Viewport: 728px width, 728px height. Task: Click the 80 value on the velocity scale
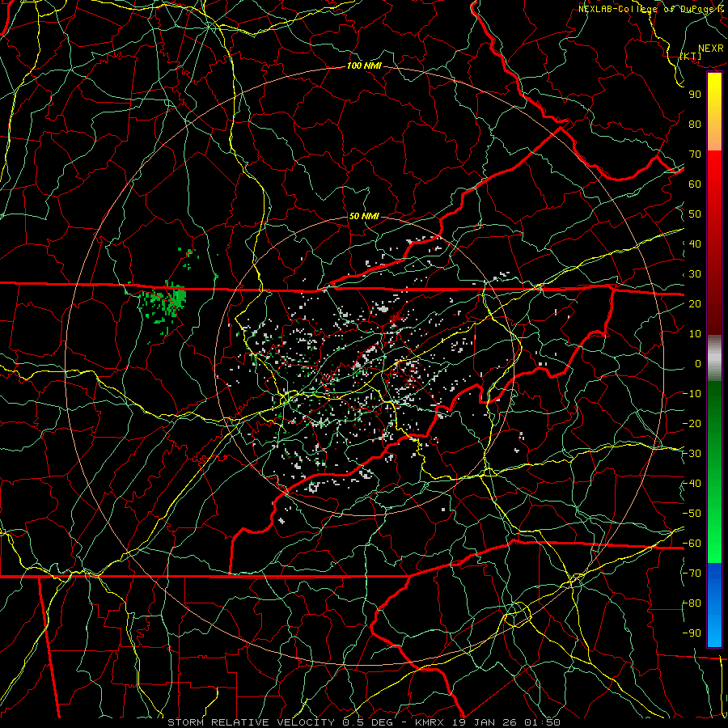[695, 125]
